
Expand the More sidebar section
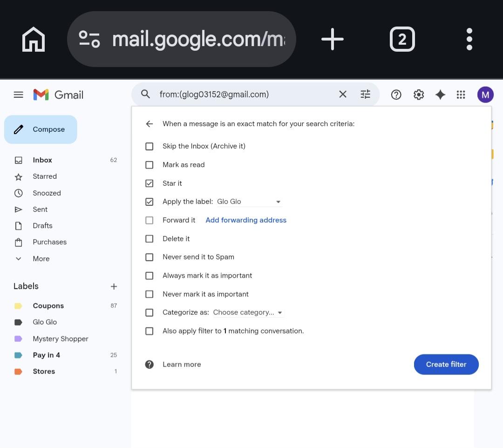point(41,258)
